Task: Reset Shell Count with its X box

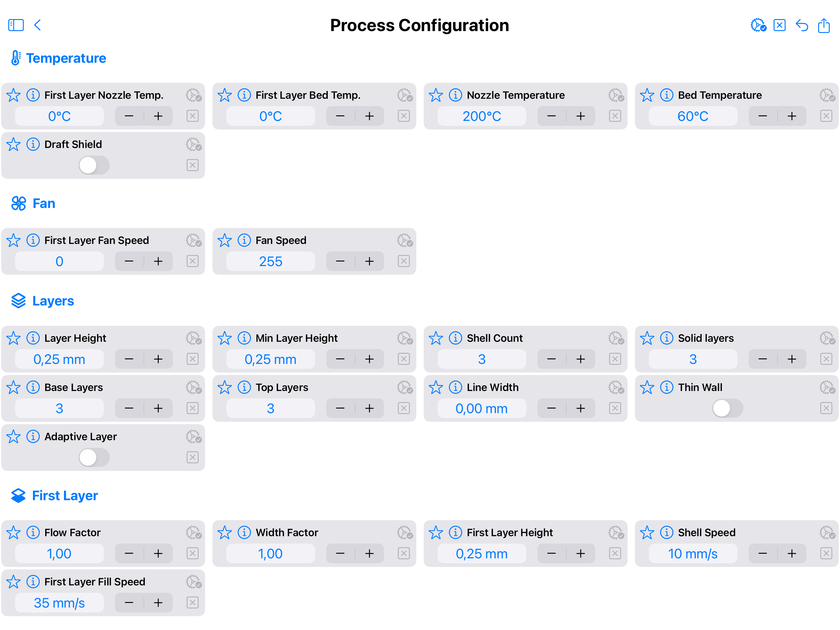Action: point(615,359)
